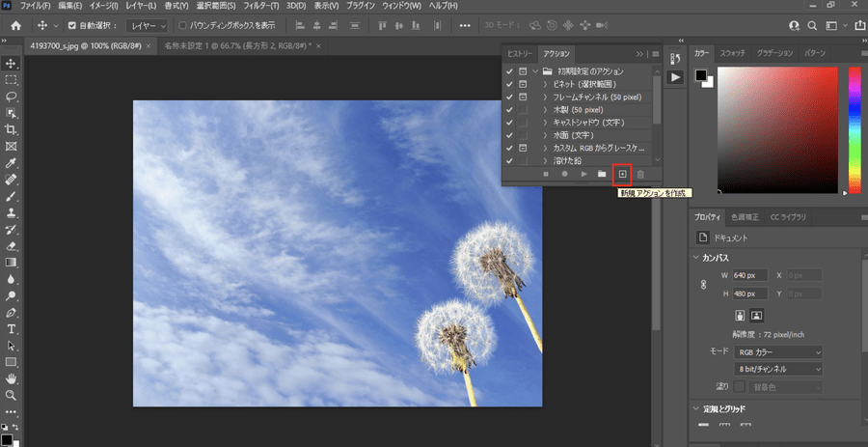Click the delete action trash icon
The height and width of the screenshot is (447, 868).
click(x=640, y=174)
